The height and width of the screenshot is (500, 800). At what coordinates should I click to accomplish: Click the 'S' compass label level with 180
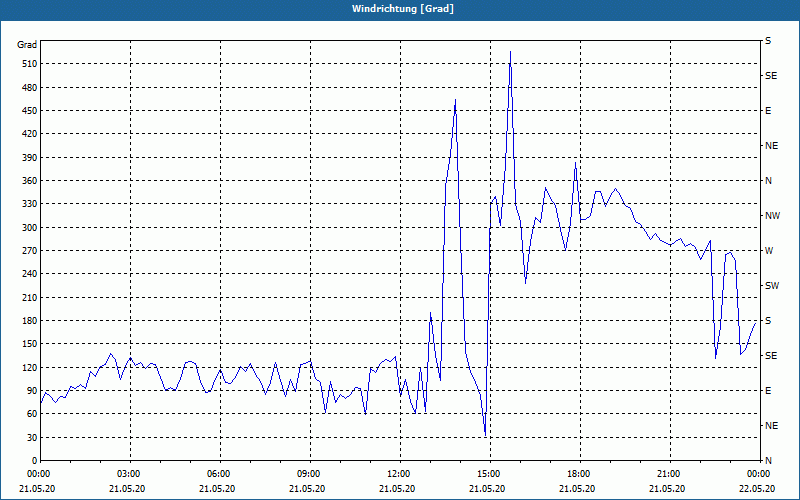(x=768, y=321)
